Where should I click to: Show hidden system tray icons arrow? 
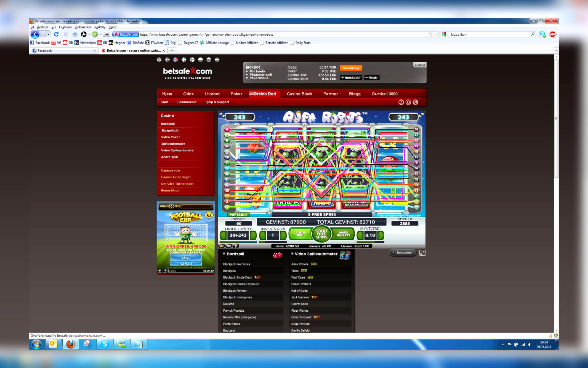coord(502,345)
